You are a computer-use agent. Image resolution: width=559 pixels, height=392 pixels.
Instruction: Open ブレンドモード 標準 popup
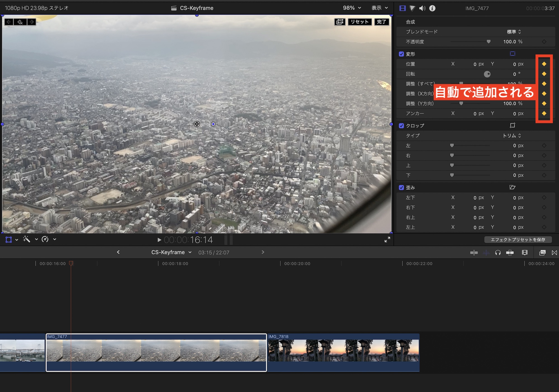pyautogui.click(x=514, y=32)
